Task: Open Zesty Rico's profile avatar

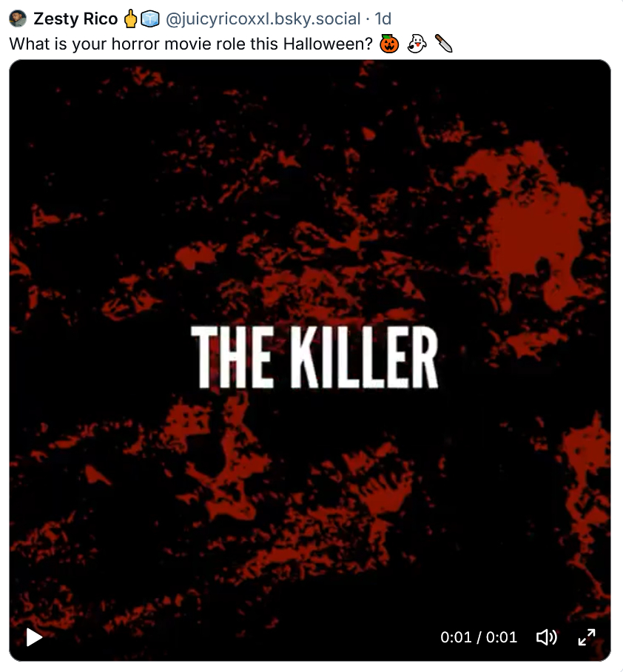Action: pos(18,19)
